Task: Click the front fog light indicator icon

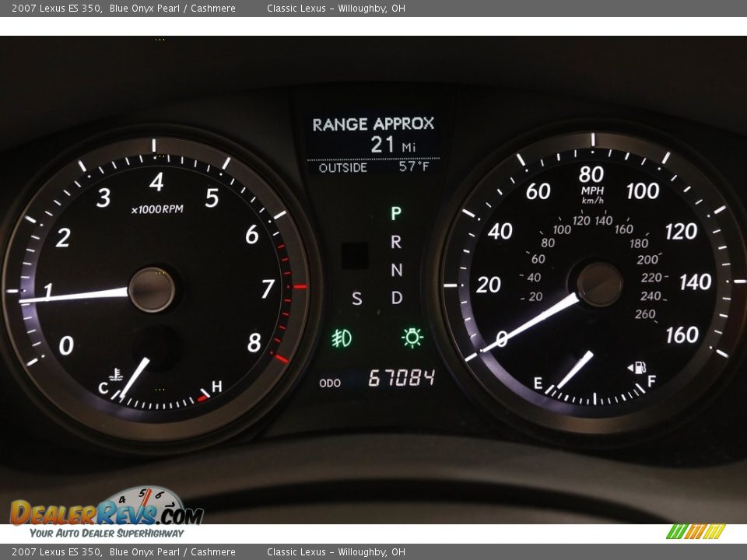Action: [342, 338]
